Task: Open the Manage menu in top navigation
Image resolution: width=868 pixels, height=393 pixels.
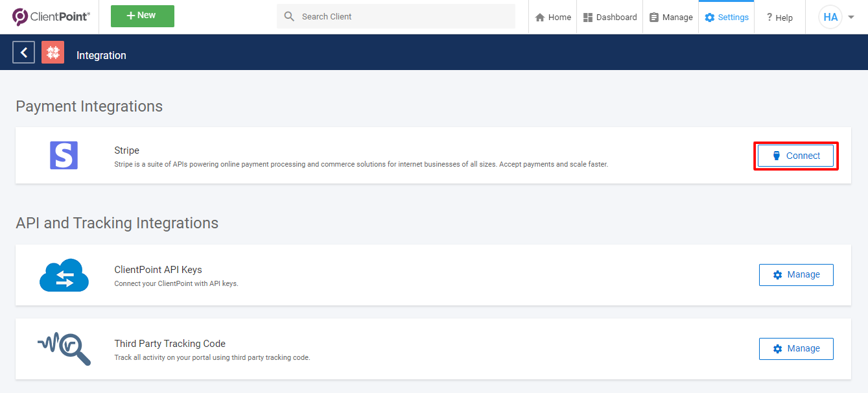Action: pos(671,18)
